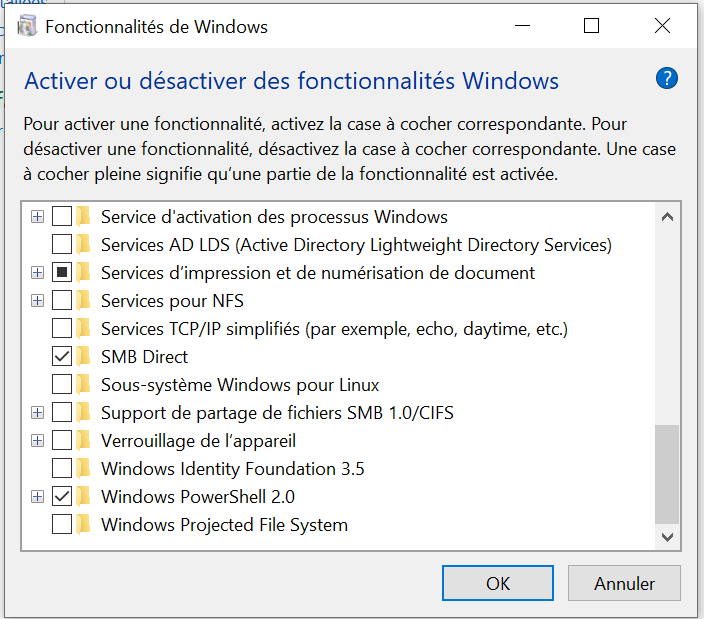Click the folder icon beside SMB Direct

(x=83, y=357)
